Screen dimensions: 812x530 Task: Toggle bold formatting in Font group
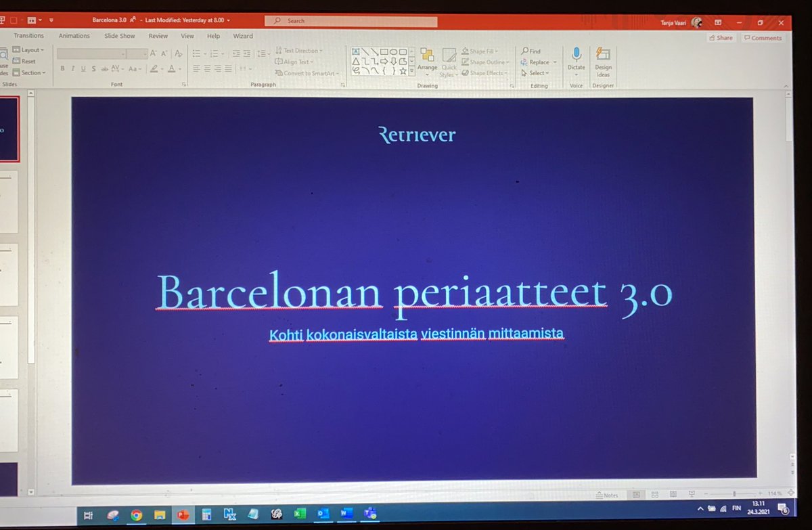tap(62, 69)
